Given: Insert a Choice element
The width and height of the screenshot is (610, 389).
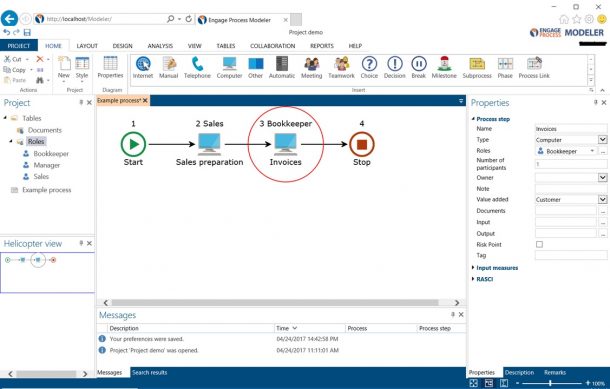Looking at the screenshot, I should pos(369,68).
